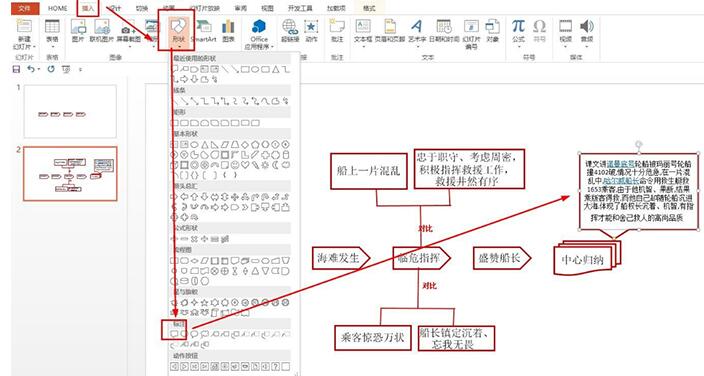Select the 海难发生 pentagon shape on the slide
Image resolution: width=704 pixels, height=376 pixels.
(341, 258)
